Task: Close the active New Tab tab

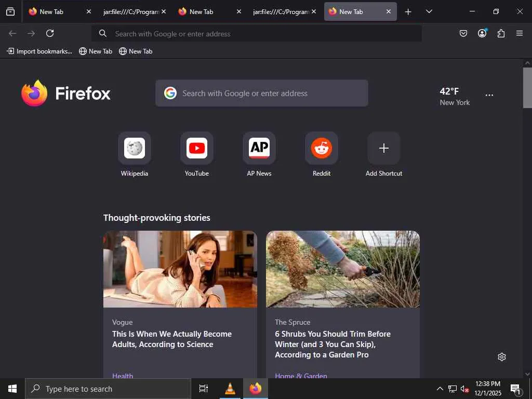Action: point(389,11)
